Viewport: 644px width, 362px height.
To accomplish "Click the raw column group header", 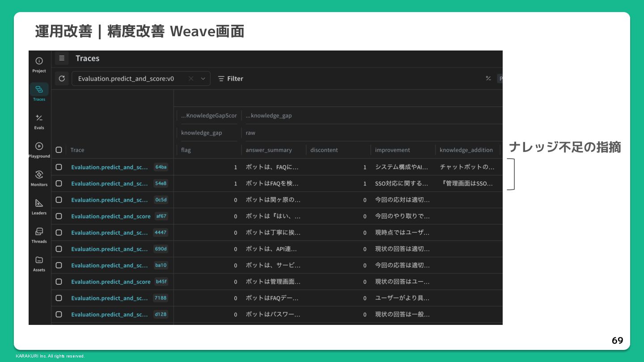I will tap(250, 133).
